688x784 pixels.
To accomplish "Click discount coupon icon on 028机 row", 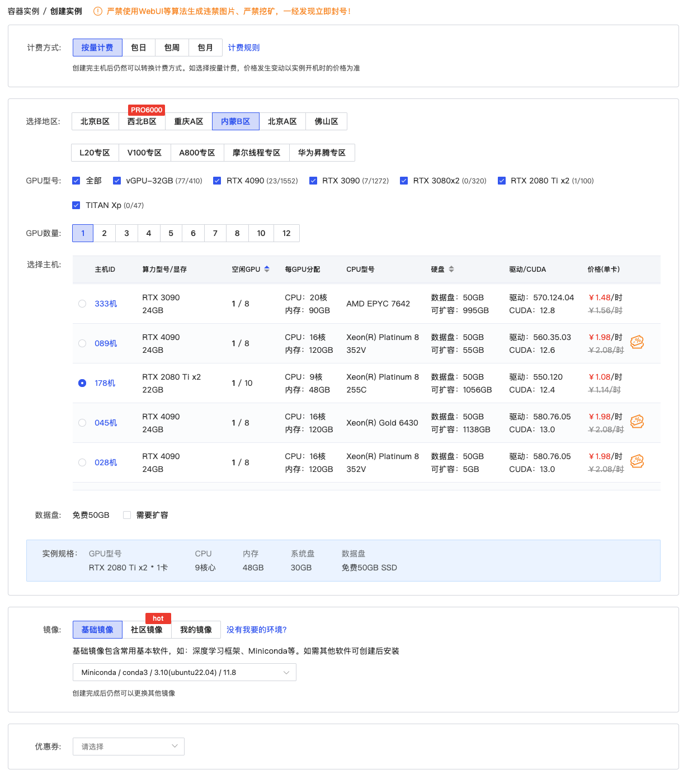I will point(637,461).
